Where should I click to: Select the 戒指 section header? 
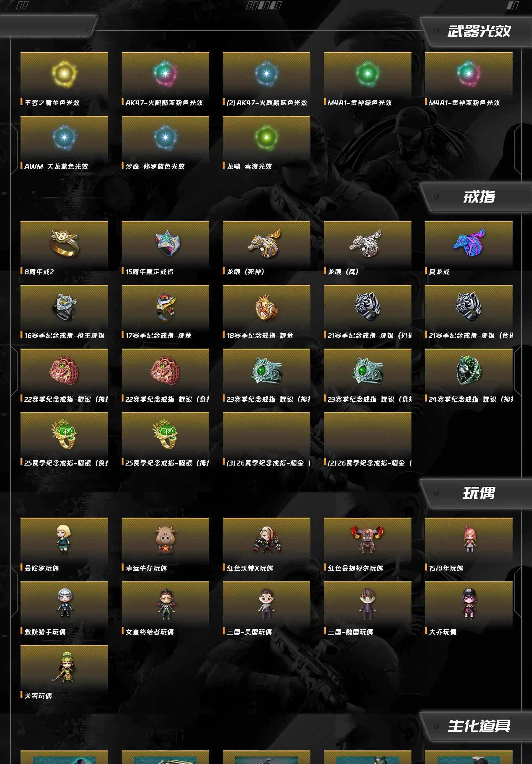click(x=479, y=197)
